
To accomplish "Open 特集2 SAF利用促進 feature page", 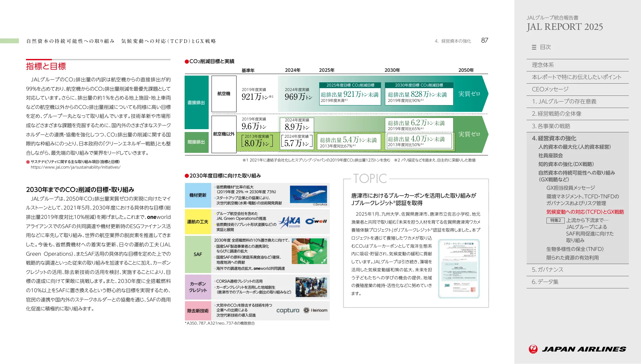I will click(x=580, y=230).
